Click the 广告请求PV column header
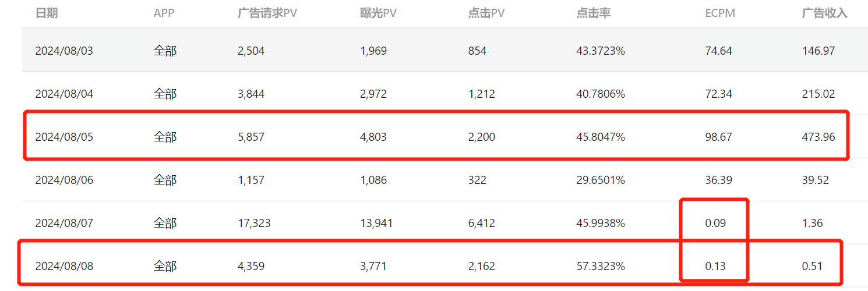Viewport: 868px width, 291px height. click(267, 13)
